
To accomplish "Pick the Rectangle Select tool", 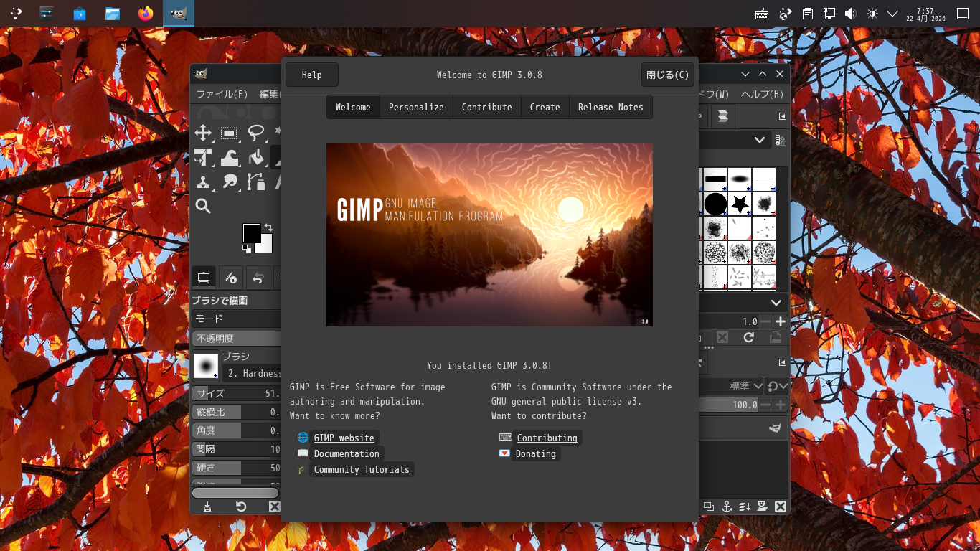I will (230, 133).
